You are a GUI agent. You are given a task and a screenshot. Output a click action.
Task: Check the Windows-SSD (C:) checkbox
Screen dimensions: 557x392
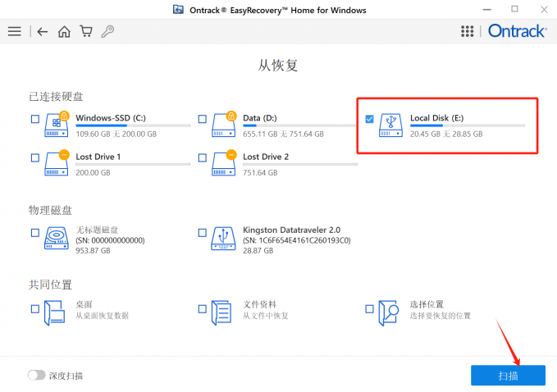click(35, 119)
